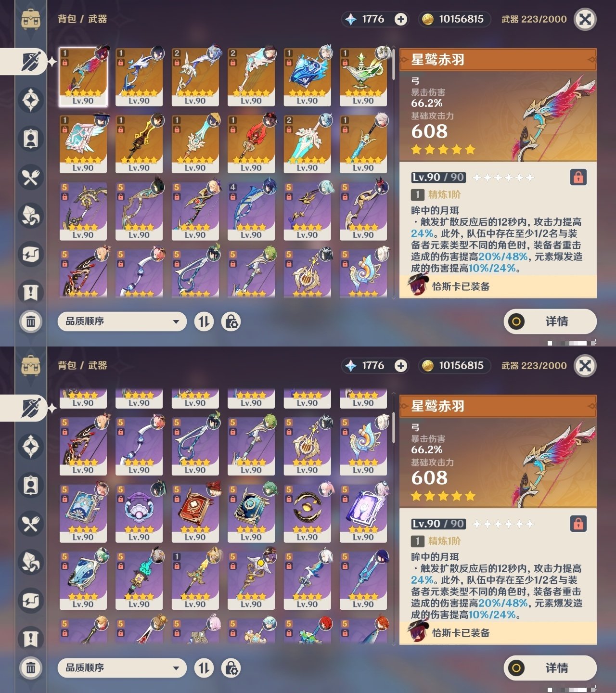Click the bottom 详情 details button

pos(550,668)
